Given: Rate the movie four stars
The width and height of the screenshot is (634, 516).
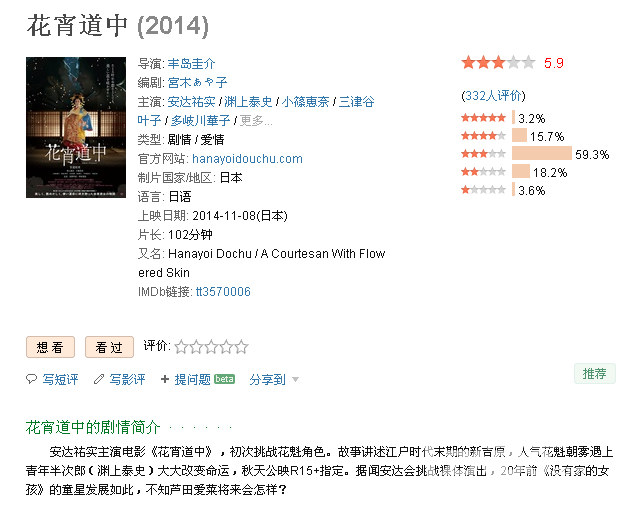Looking at the screenshot, I should pyautogui.click(x=226, y=347).
